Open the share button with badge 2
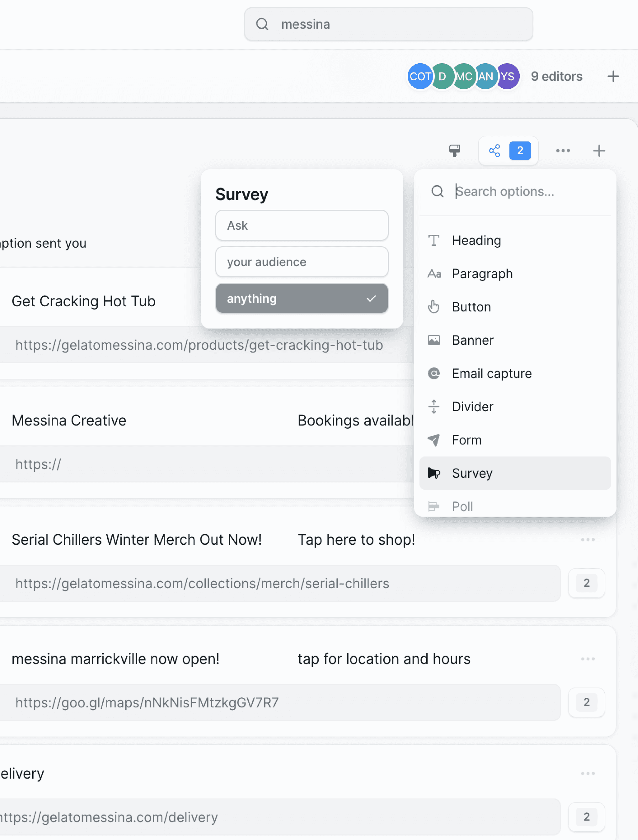Image resolution: width=638 pixels, height=840 pixels. pos(508,150)
